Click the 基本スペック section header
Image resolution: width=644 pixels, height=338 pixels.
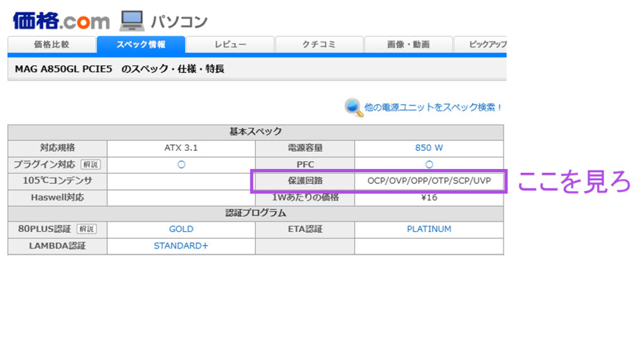(x=255, y=132)
